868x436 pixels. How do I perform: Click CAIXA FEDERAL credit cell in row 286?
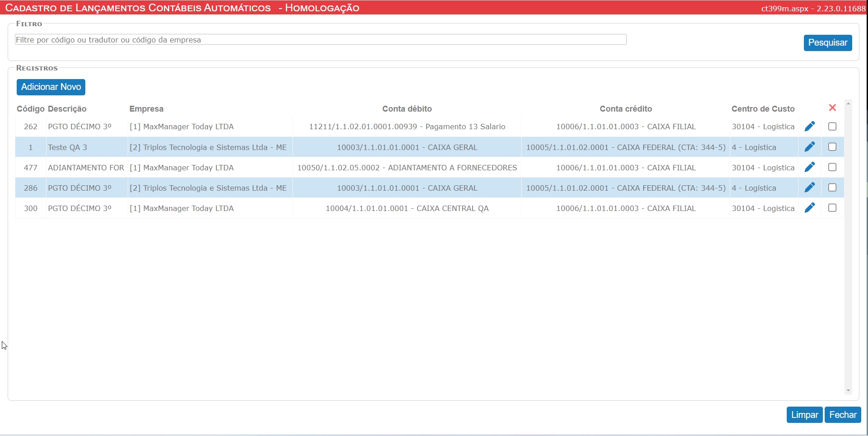[x=626, y=188]
